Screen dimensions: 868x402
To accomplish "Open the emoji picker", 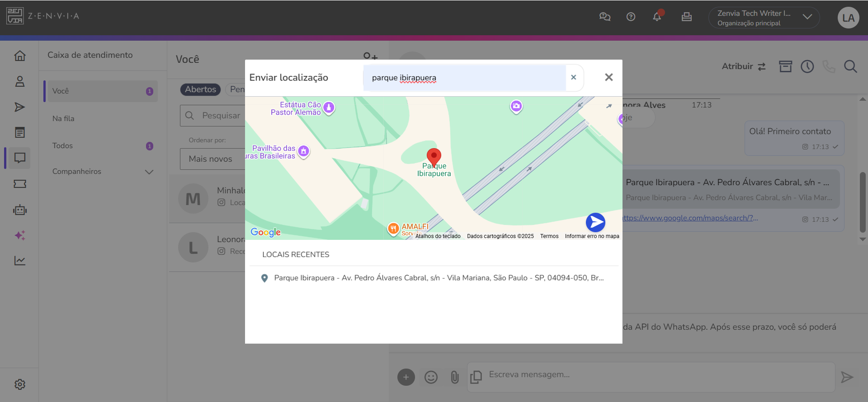I will [x=431, y=377].
